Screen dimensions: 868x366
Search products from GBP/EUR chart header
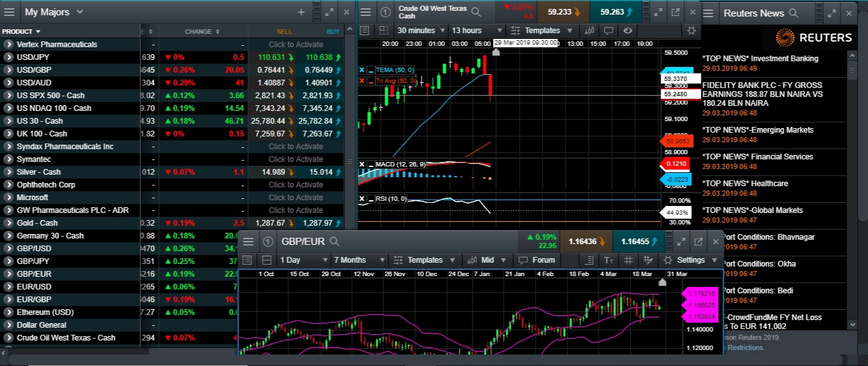pos(334,242)
